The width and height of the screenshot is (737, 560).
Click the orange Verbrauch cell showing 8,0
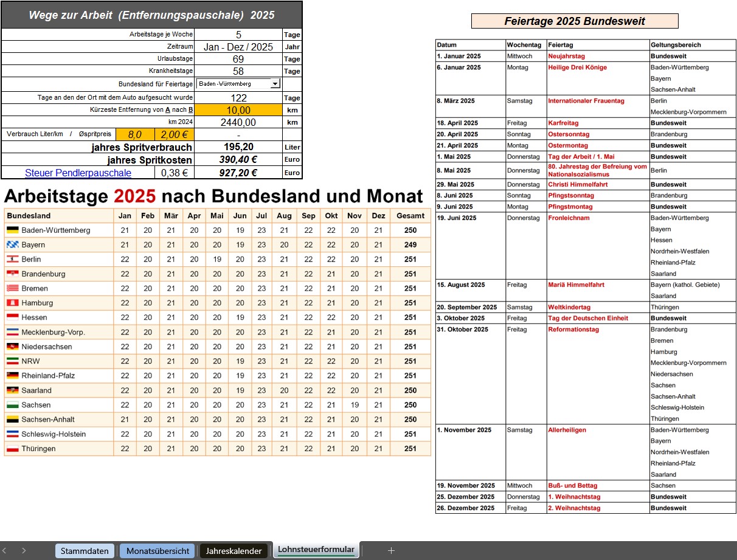pyautogui.click(x=135, y=134)
